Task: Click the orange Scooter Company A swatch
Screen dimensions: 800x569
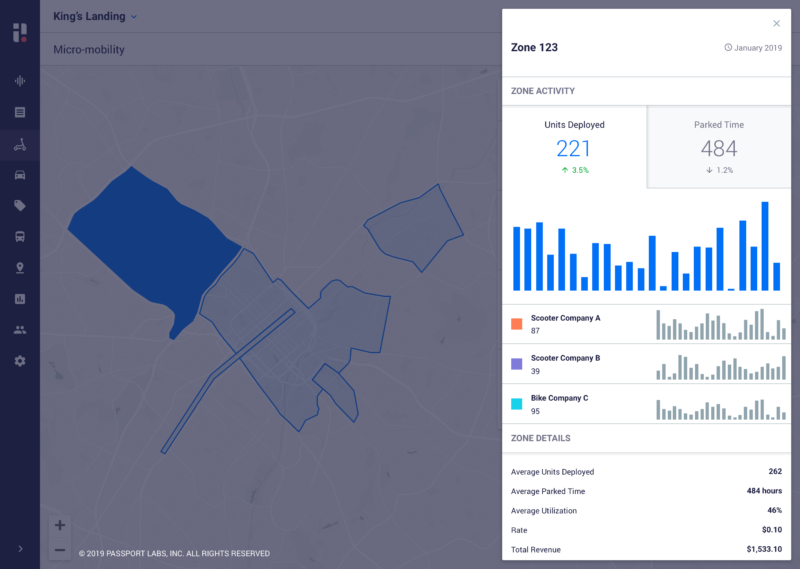Action: coord(517,324)
